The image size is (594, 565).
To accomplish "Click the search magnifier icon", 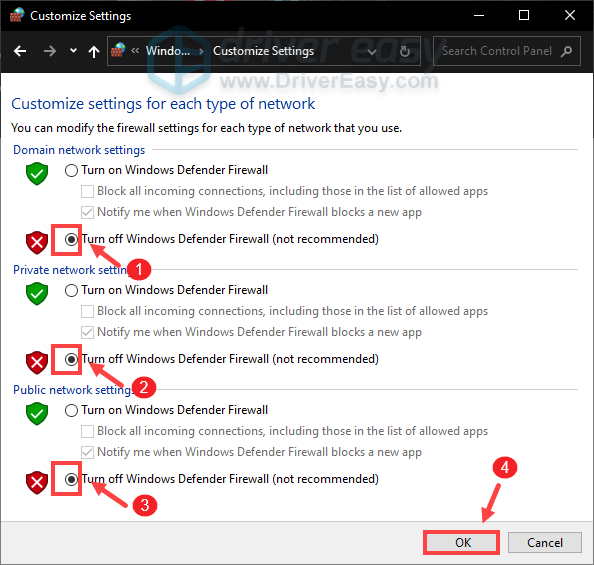I will coord(567,51).
